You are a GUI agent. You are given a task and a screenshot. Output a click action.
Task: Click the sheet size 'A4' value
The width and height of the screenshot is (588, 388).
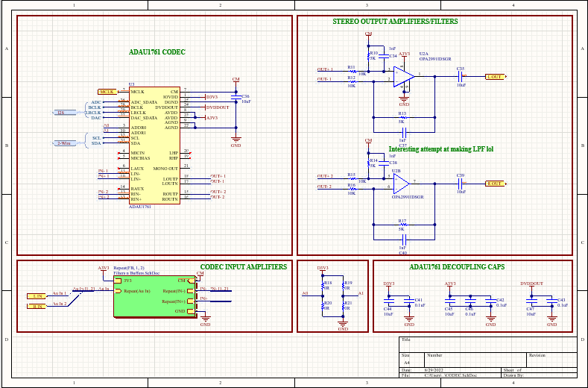pos(407,363)
